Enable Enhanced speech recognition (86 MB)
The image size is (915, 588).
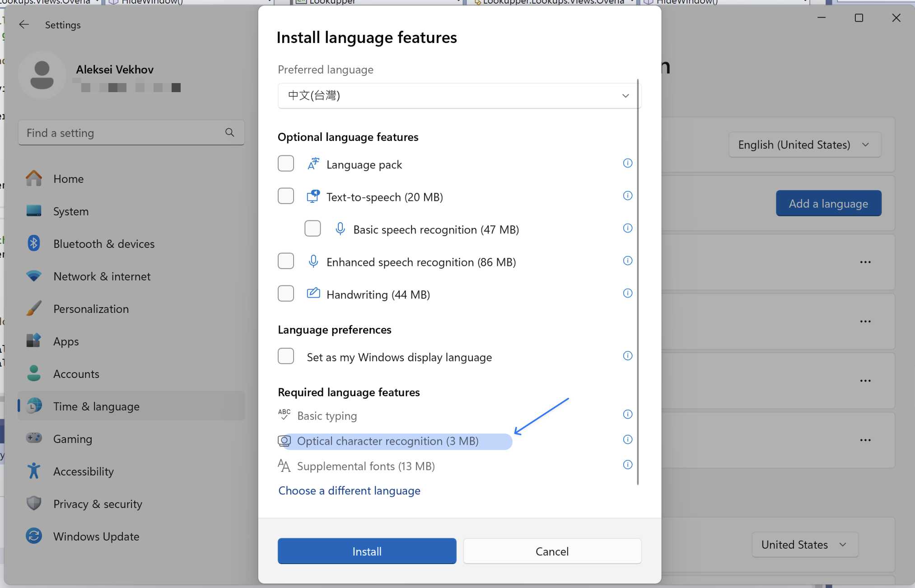coord(286,261)
